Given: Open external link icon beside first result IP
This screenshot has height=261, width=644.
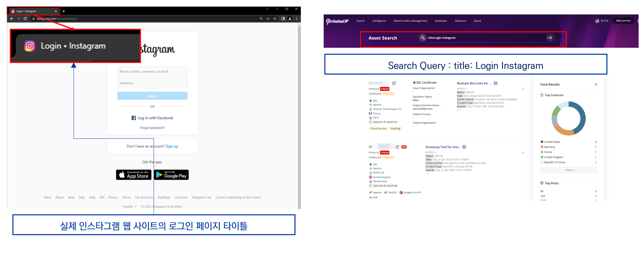Looking at the screenshot, I should coord(394,83).
